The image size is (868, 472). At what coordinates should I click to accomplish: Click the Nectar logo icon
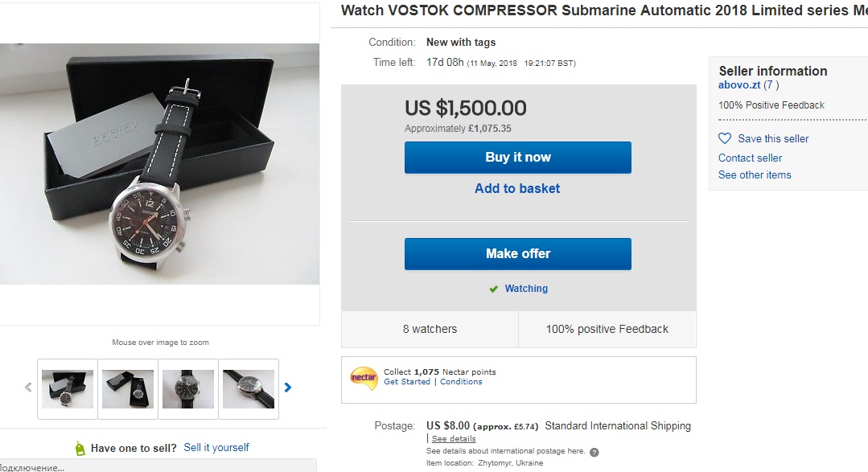[364, 379]
